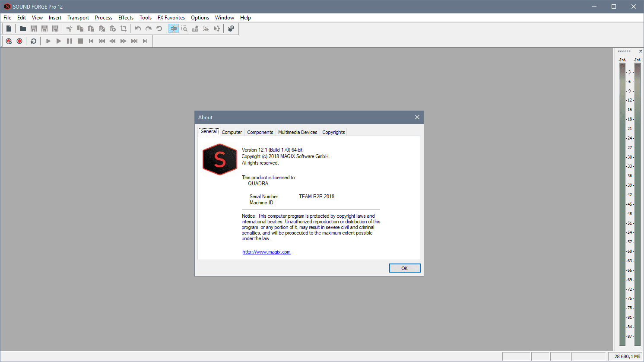644x362 pixels.
Task: Open the Insert menu
Action: pyautogui.click(x=55, y=18)
